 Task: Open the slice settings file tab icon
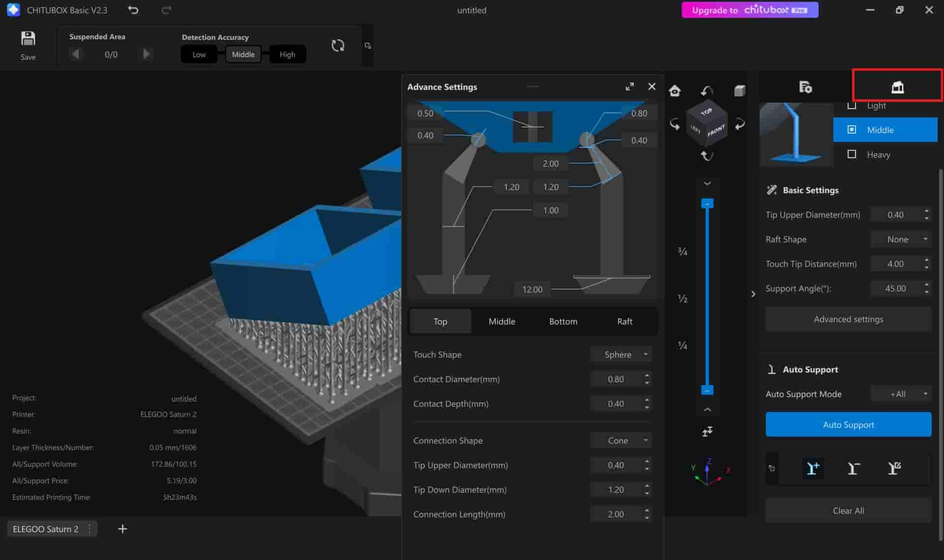pos(805,87)
